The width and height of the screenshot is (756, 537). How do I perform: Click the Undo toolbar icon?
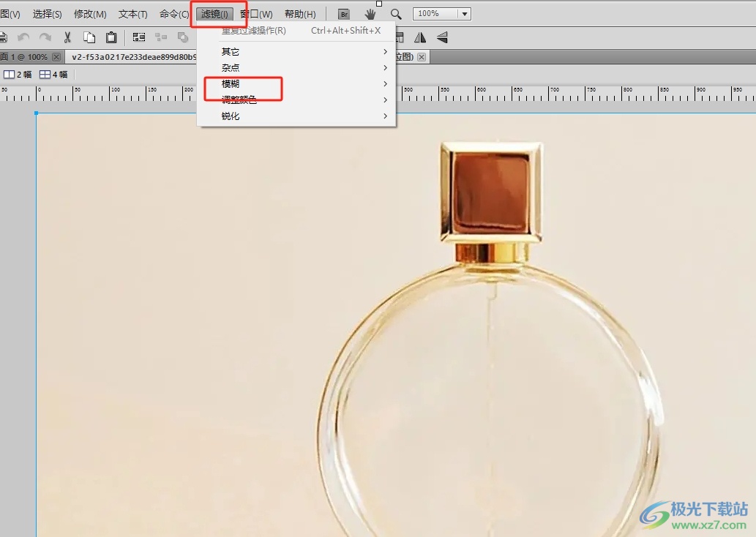click(23, 37)
